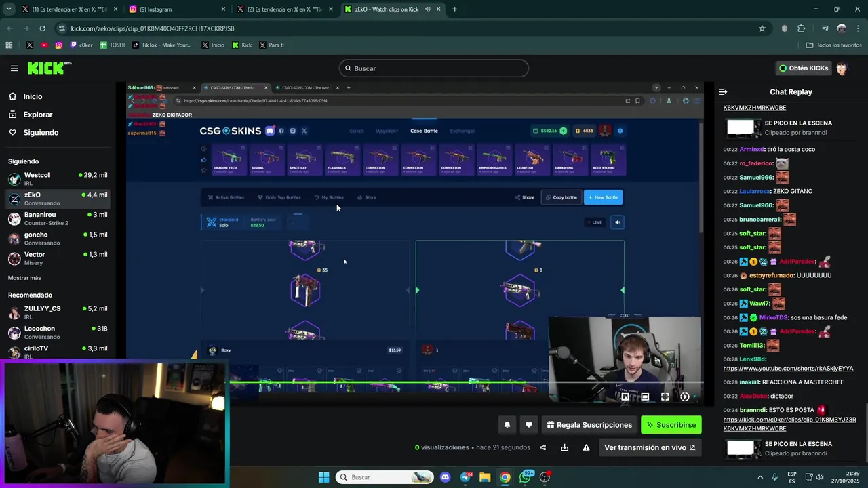Mute the zEkO Kick tab audio
The height and width of the screenshot is (488, 868).
pos(427,9)
